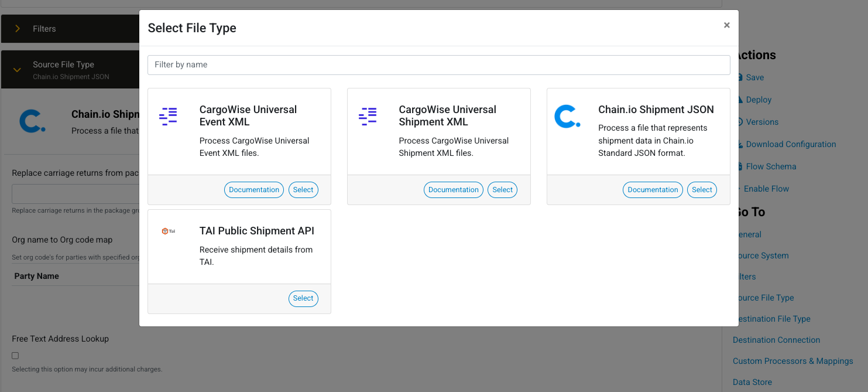Select the Chain.io Shipment JSON file type
Viewport: 868px width, 392px height.
(x=702, y=190)
